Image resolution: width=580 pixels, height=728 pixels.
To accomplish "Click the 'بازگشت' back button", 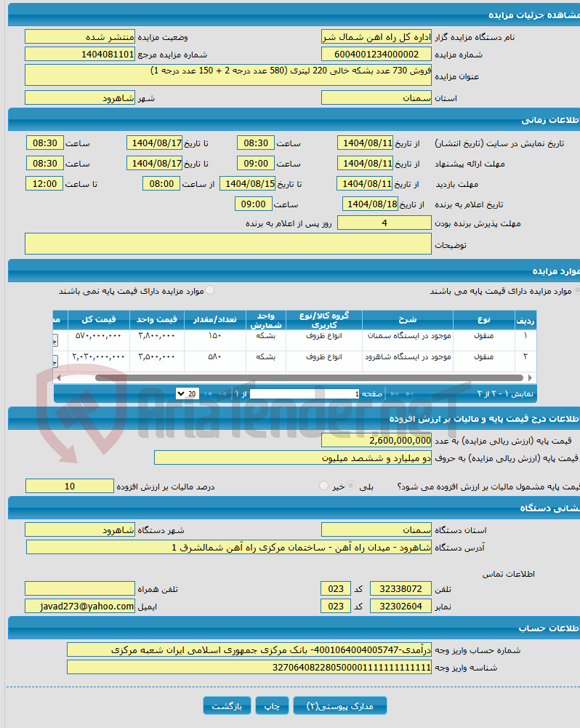I will [x=227, y=705].
